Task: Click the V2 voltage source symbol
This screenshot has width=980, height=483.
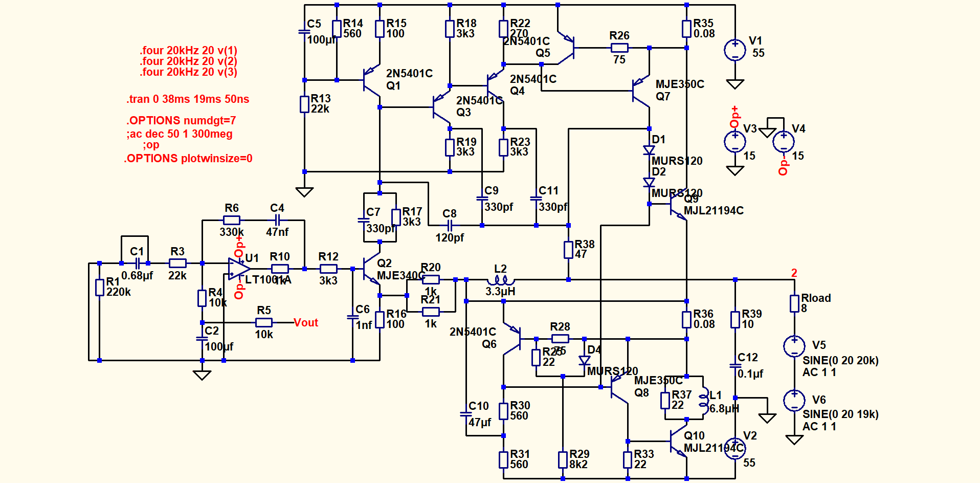Action: [x=735, y=449]
